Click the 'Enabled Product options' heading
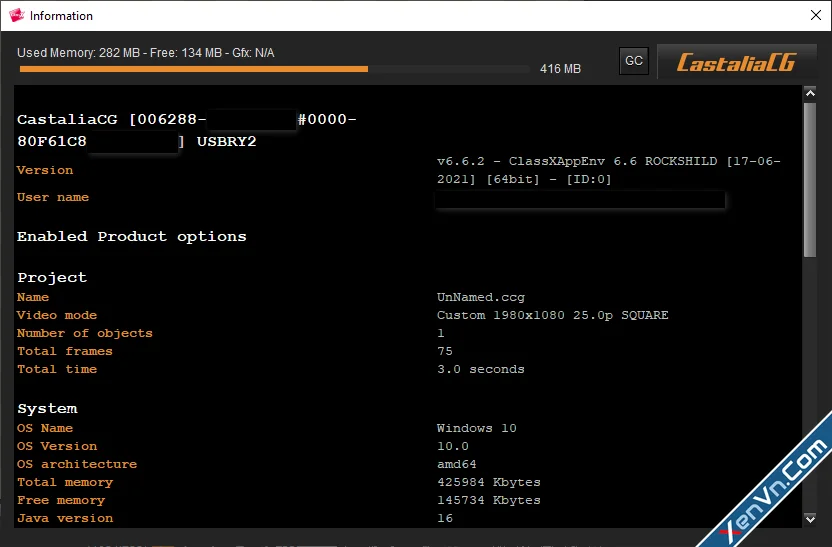 [x=132, y=237]
